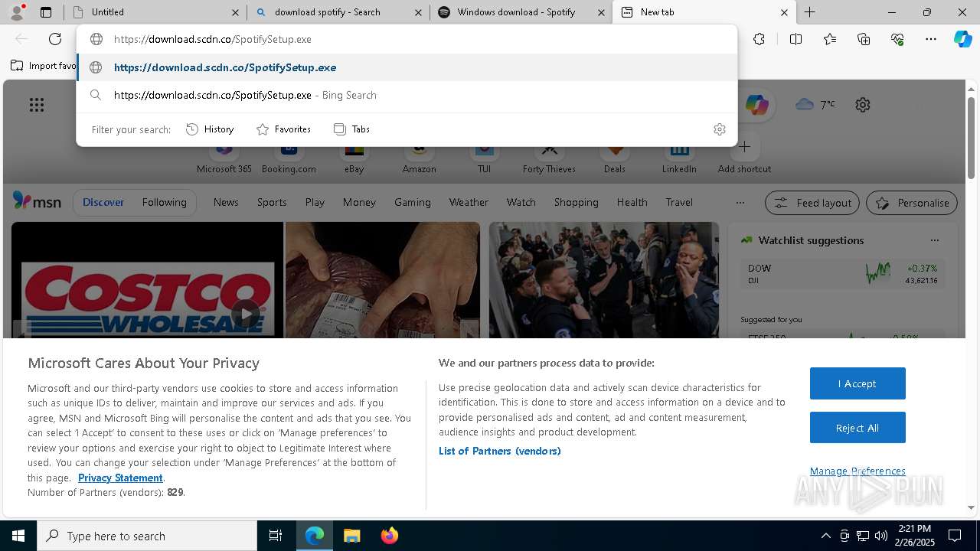Select the Following feed tab

coord(164,202)
